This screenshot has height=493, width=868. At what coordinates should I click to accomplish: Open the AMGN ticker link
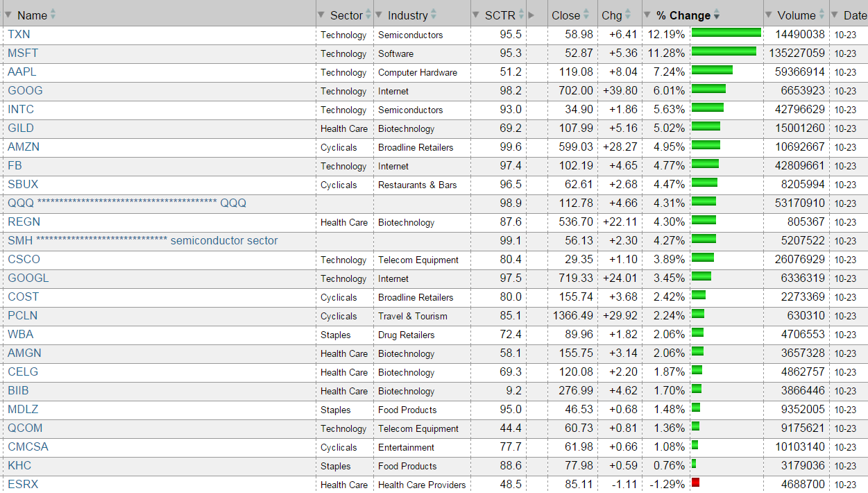[24, 353]
